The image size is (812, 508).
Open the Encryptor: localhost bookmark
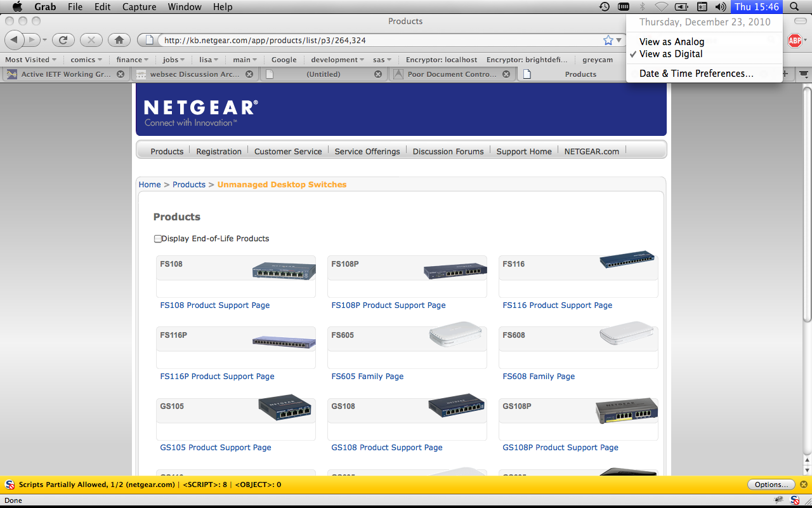[x=442, y=60]
